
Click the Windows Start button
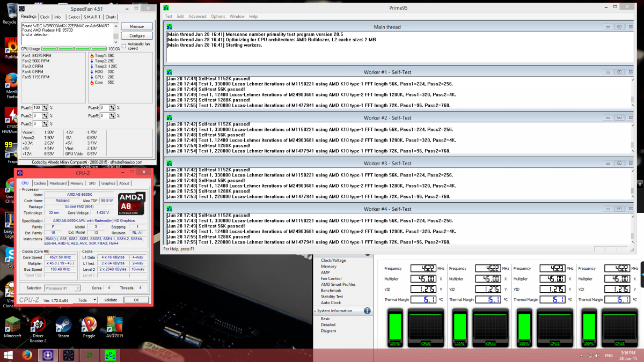(9, 355)
